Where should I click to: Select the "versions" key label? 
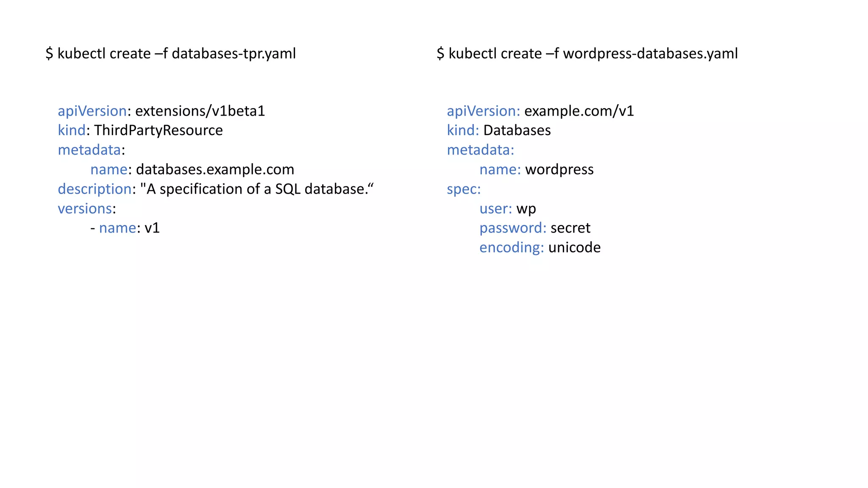(85, 208)
